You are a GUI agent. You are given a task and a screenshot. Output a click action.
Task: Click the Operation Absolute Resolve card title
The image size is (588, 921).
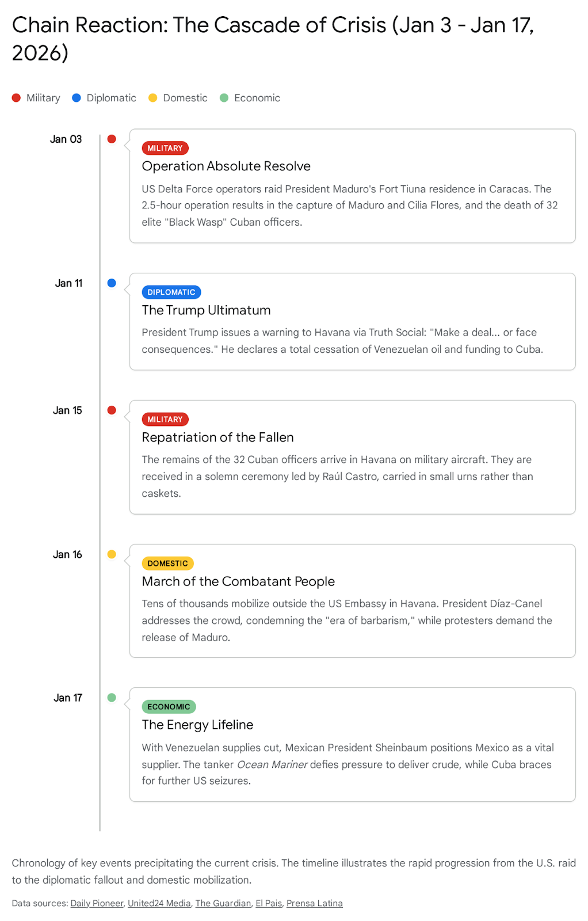(226, 166)
